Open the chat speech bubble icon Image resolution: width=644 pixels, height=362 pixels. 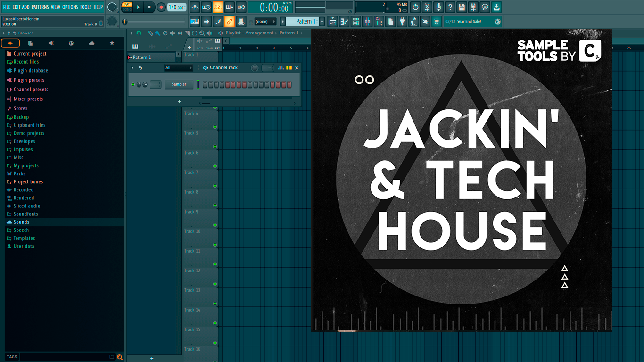(485, 7)
